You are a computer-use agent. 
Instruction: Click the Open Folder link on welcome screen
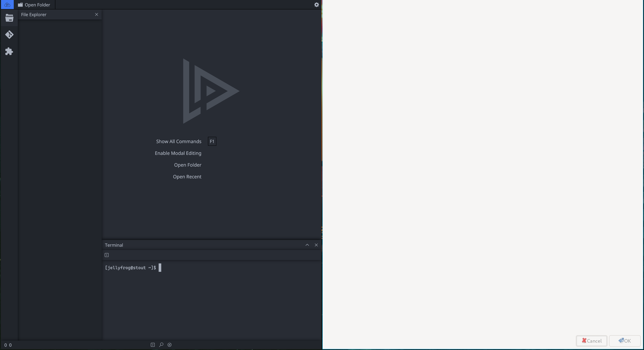(187, 165)
